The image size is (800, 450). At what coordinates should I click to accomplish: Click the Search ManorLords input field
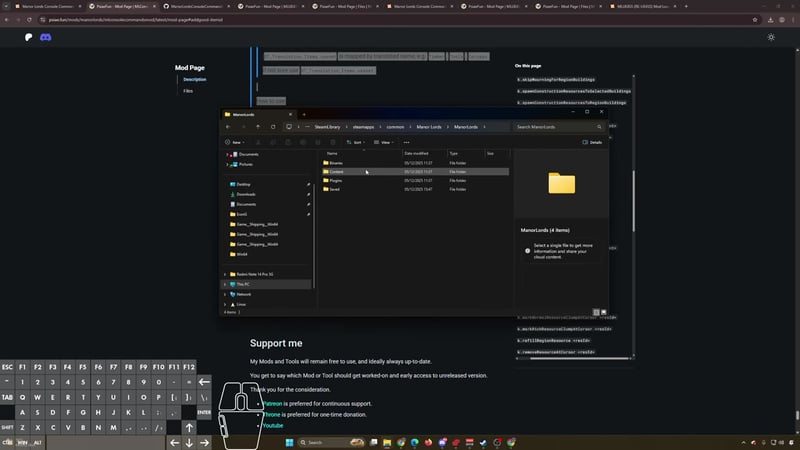tap(559, 127)
